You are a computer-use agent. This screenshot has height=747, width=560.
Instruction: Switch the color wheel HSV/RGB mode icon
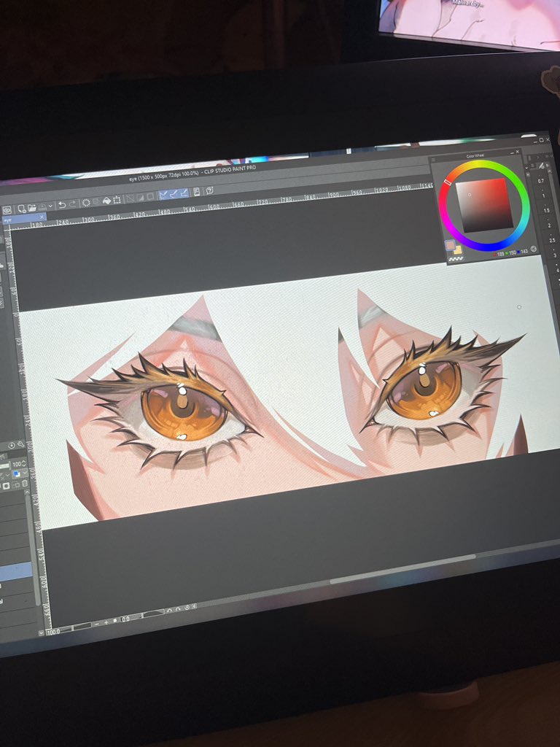pyautogui.click(x=534, y=249)
